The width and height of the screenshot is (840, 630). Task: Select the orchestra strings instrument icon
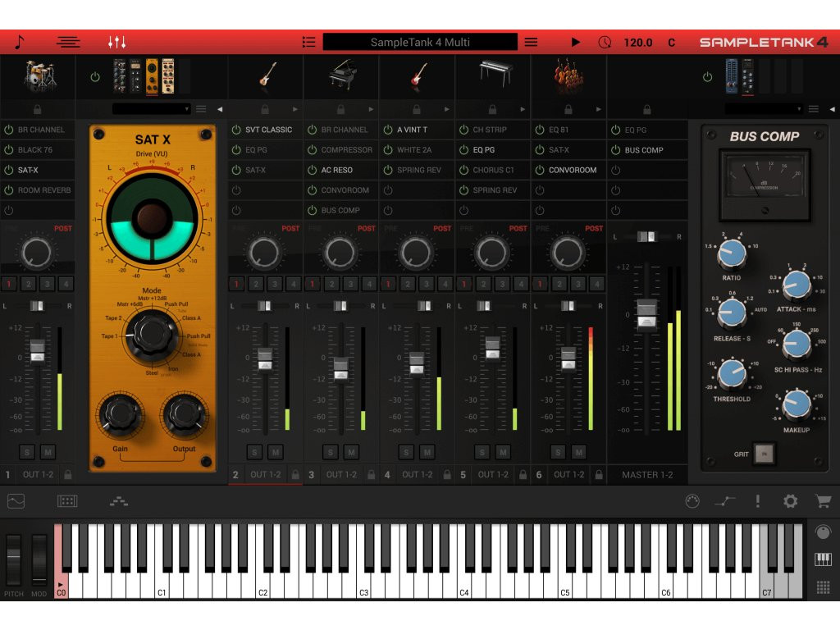click(x=568, y=75)
